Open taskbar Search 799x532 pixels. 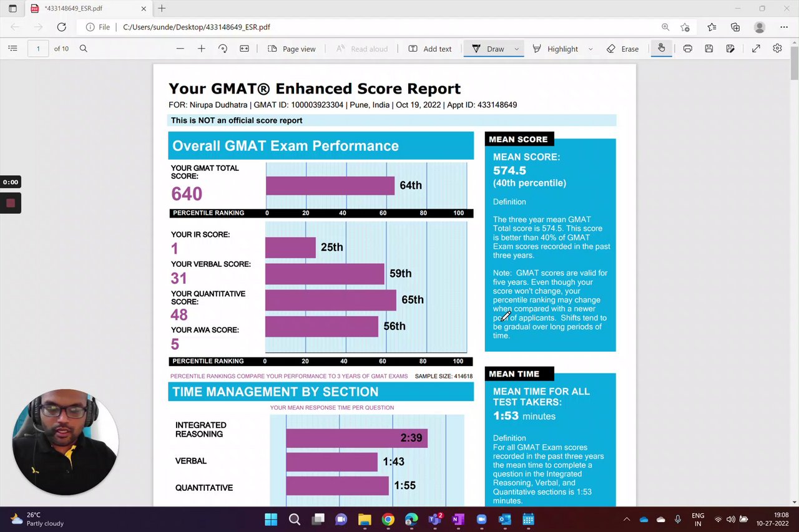(x=295, y=519)
